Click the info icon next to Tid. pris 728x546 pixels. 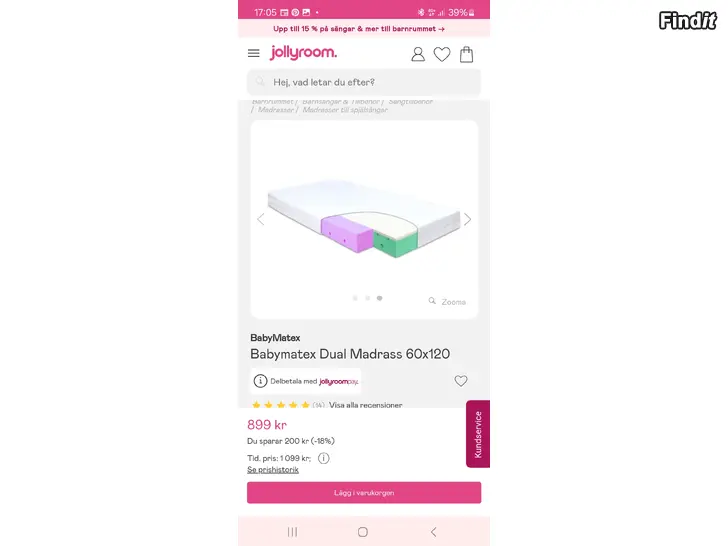[x=324, y=458]
